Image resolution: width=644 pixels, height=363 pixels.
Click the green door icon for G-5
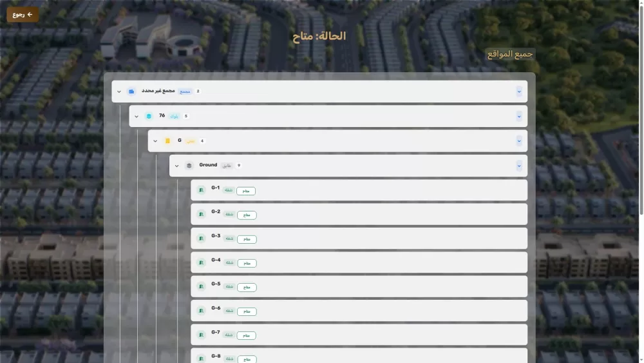(201, 286)
